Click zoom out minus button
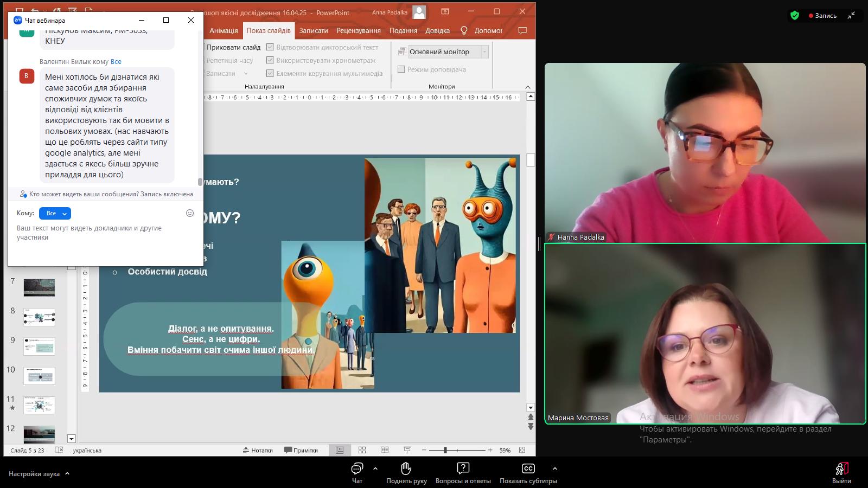 pos(424,450)
